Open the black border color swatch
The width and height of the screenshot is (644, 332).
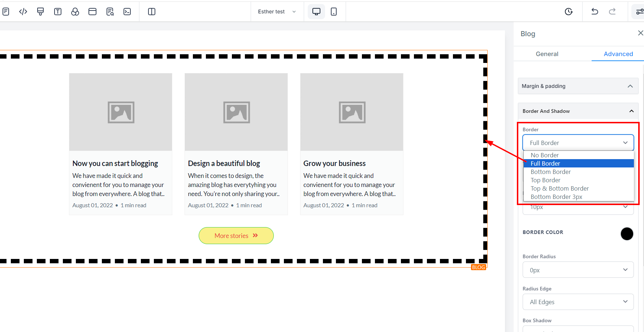(x=627, y=234)
